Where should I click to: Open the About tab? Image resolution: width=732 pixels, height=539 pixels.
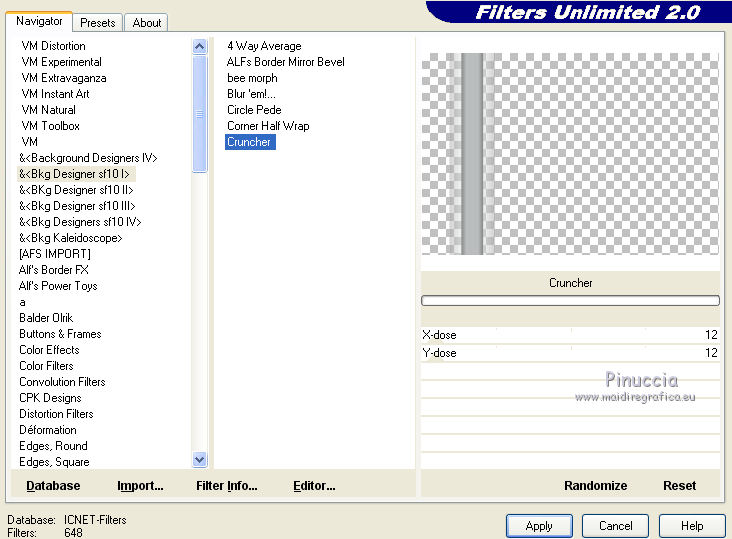(147, 22)
